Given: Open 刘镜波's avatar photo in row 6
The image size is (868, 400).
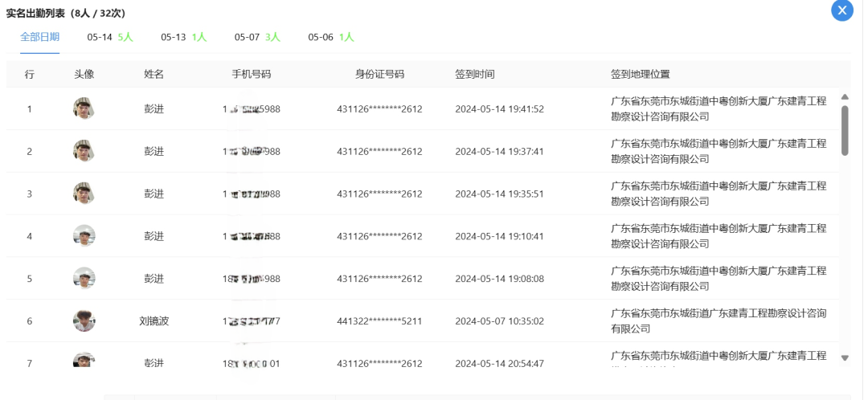Looking at the screenshot, I should coord(84,321).
